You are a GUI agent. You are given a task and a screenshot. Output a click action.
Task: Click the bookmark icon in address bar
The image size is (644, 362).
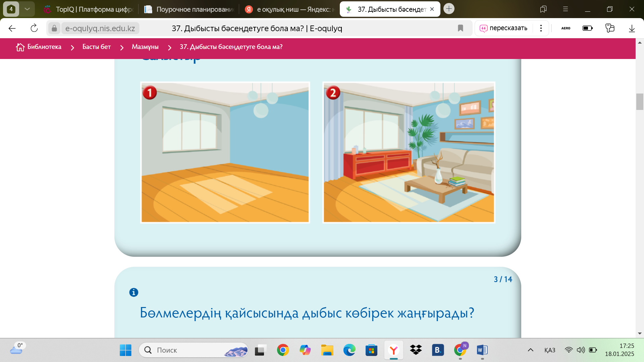(x=461, y=28)
